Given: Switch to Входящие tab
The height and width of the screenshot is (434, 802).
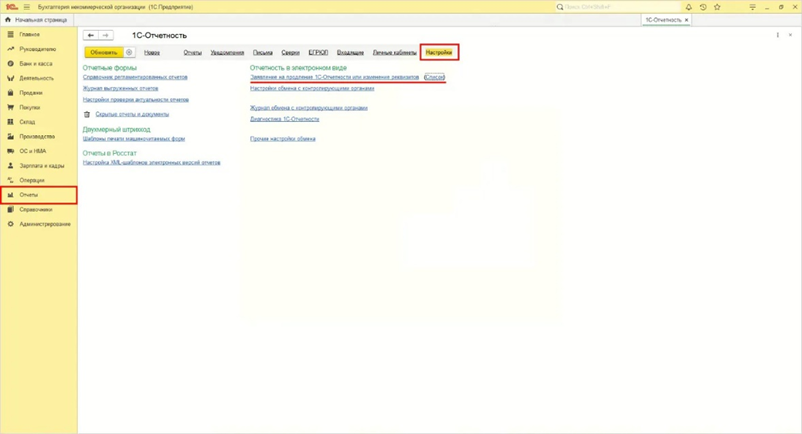Looking at the screenshot, I should point(350,52).
